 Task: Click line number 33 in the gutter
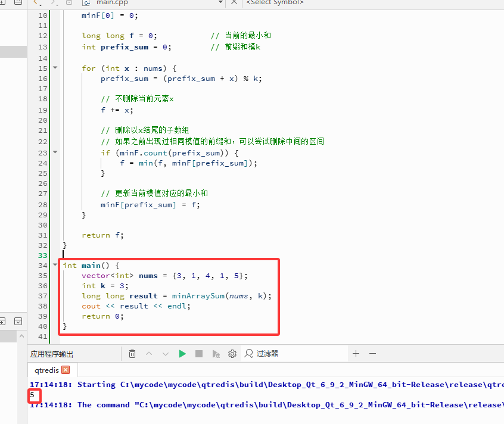42,255
